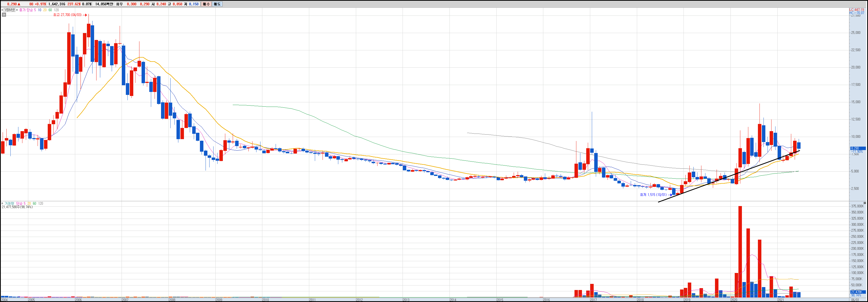Select the volume 20 moving average label
Viewport: 868px width, 302px height.
[29, 204]
